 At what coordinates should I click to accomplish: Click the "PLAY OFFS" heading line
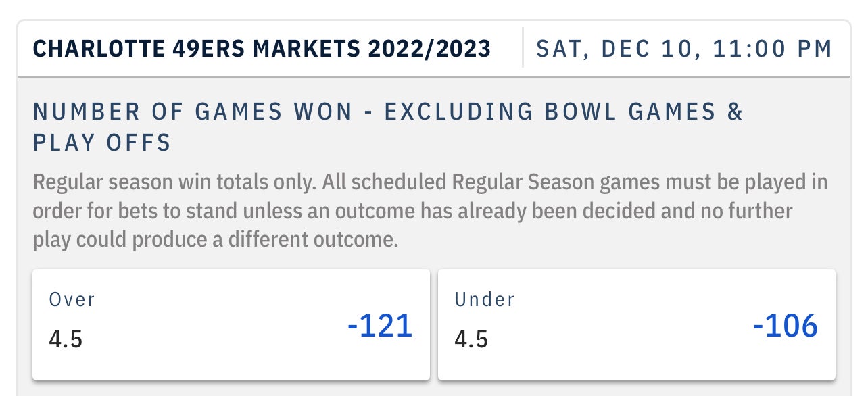point(101,143)
